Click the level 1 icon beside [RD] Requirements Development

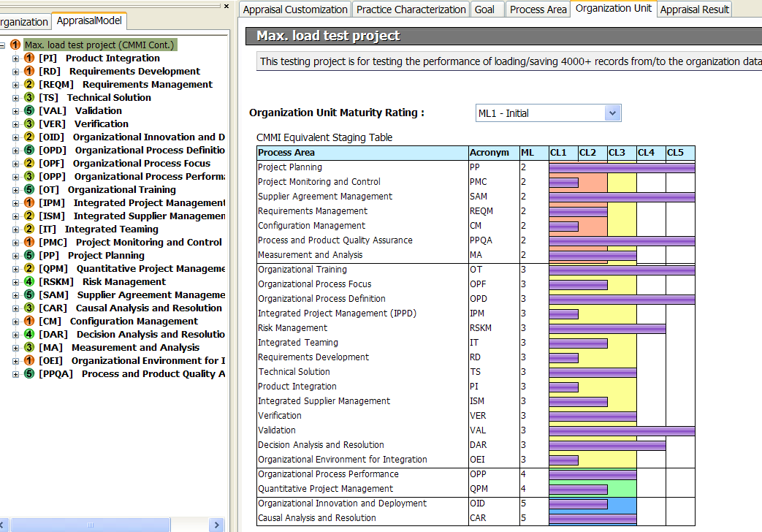29,71
